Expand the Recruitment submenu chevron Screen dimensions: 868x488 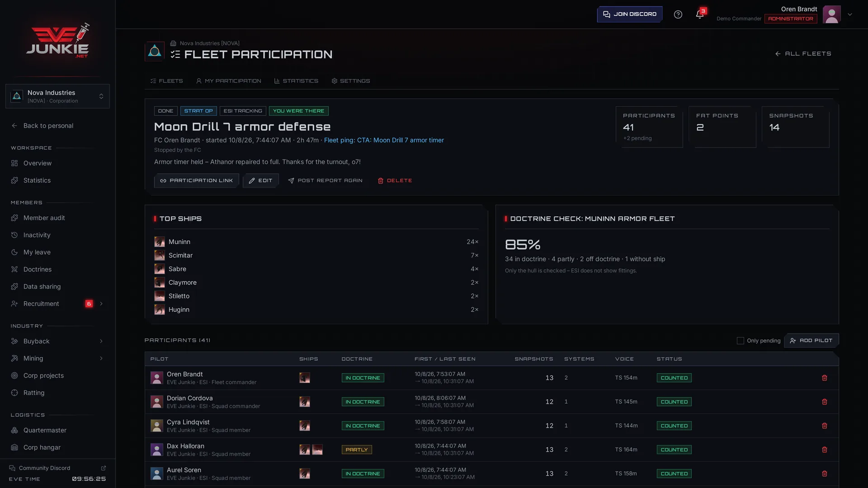(101, 304)
